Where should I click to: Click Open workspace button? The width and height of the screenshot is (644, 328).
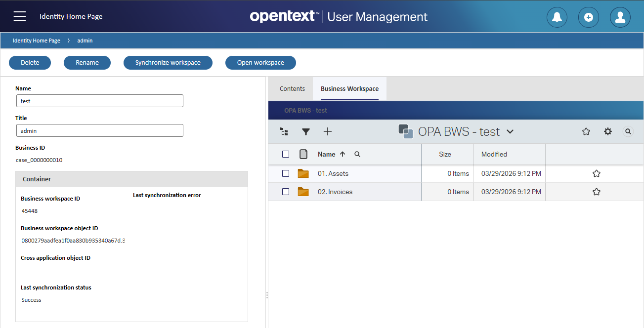260,63
